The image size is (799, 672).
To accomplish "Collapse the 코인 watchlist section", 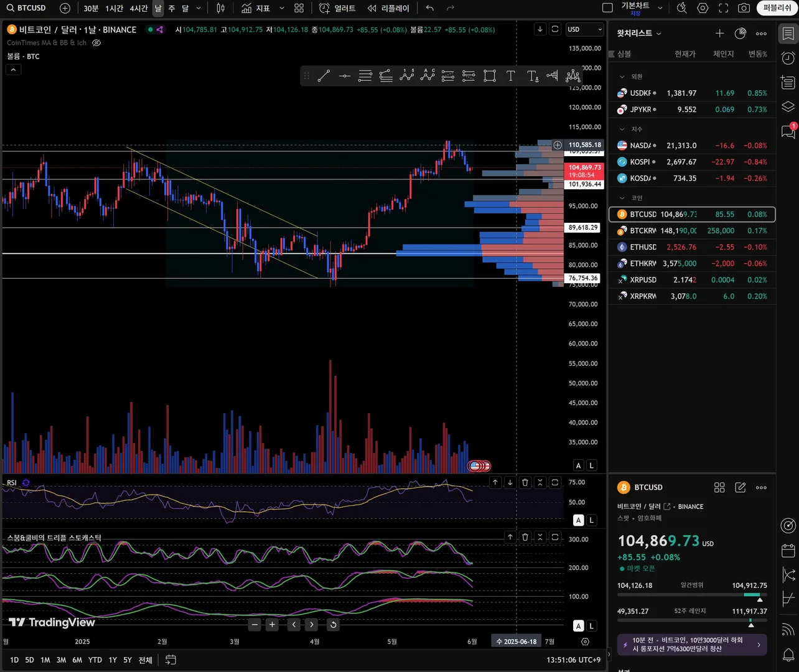I will [622, 198].
